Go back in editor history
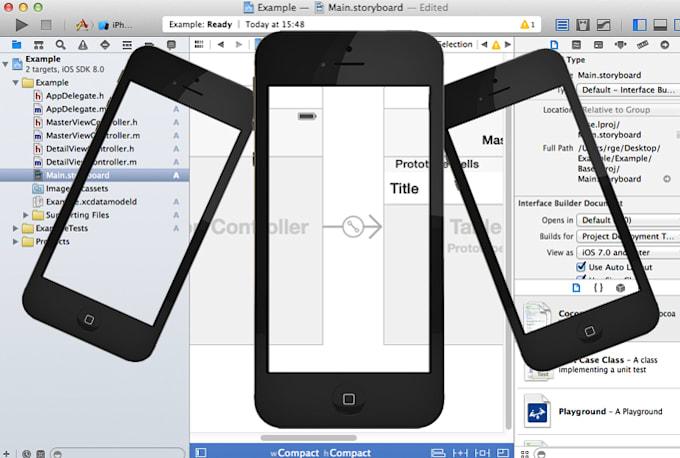The height and width of the screenshot is (458, 680). click(221, 44)
